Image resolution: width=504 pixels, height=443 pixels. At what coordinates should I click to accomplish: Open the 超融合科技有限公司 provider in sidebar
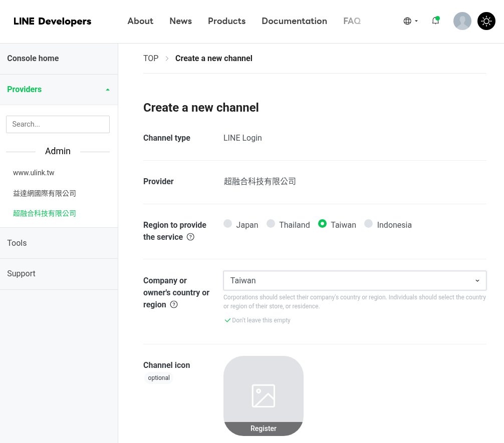(45, 213)
